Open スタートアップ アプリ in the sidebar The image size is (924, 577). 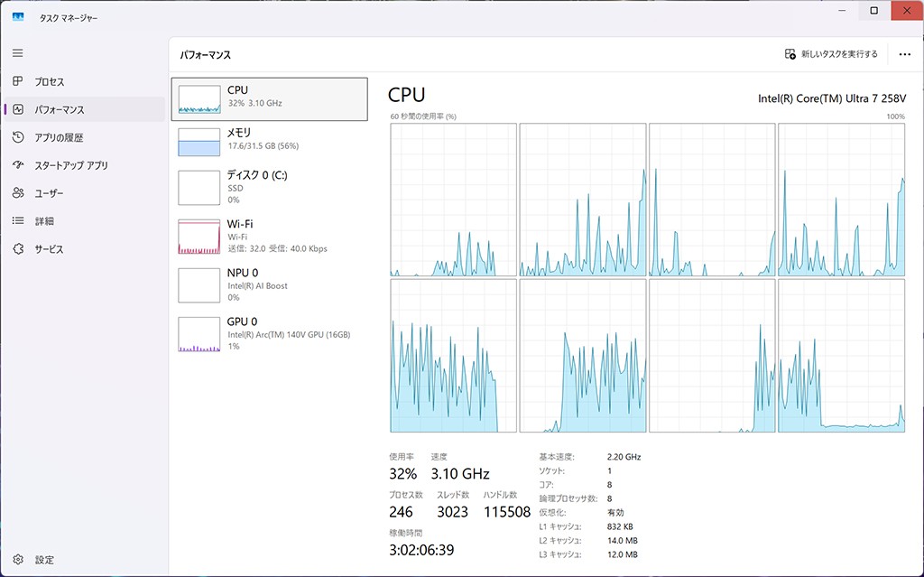[x=70, y=166]
